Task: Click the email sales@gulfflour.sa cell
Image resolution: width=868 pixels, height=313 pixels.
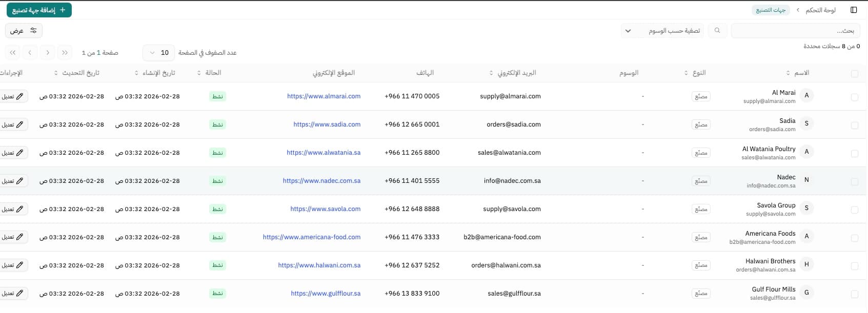Action: (514, 294)
